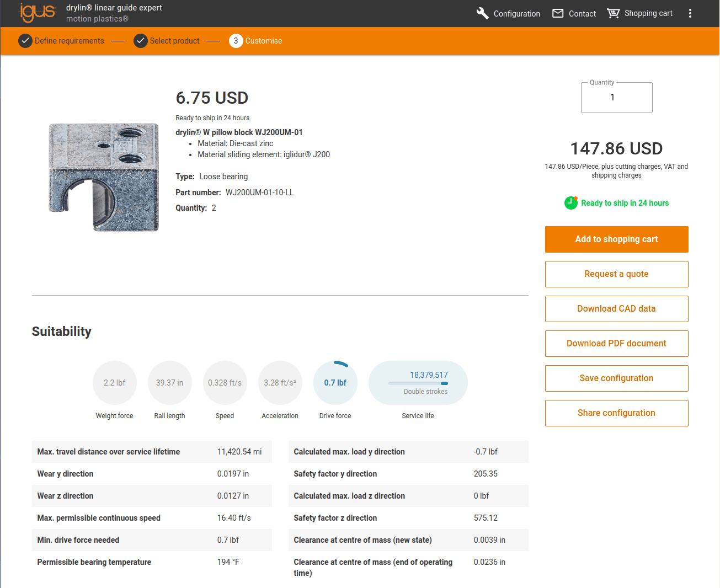720x588 pixels.
Task: Add product to shopping cart
Action: (x=617, y=239)
